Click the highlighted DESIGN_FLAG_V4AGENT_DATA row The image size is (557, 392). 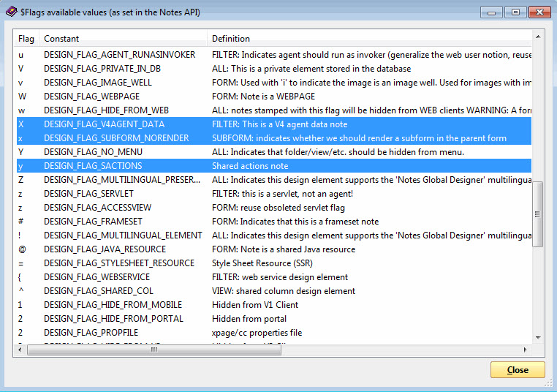pyautogui.click(x=104, y=124)
